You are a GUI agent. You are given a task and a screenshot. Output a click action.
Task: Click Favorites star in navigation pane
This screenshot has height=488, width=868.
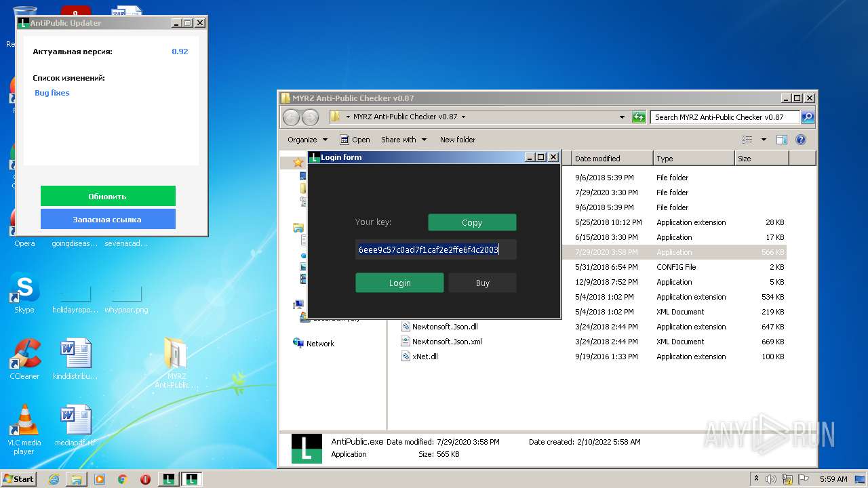298,163
